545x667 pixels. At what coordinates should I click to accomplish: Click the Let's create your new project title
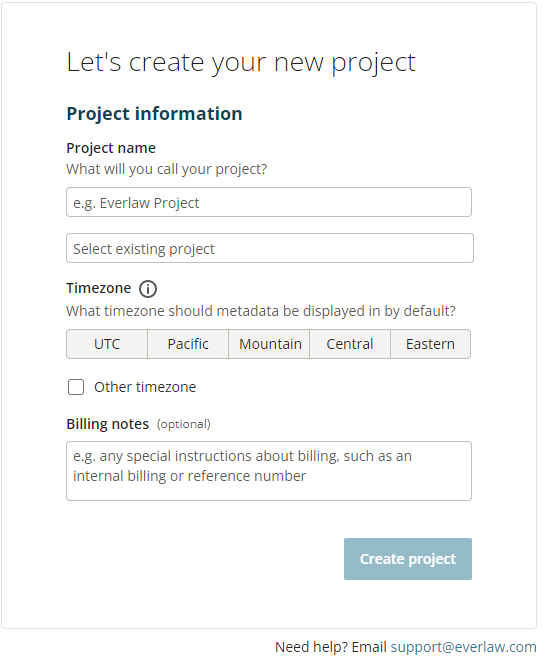241,63
